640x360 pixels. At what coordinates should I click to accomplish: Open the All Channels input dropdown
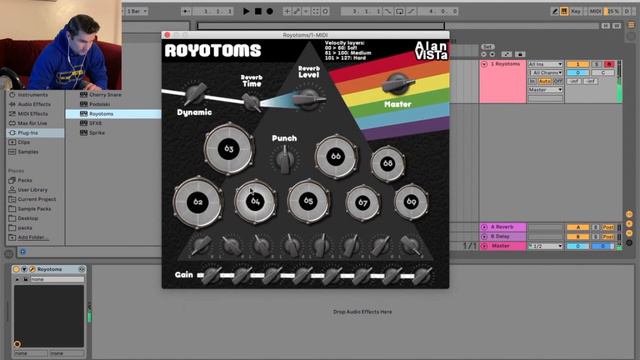(x=545, y=73)
